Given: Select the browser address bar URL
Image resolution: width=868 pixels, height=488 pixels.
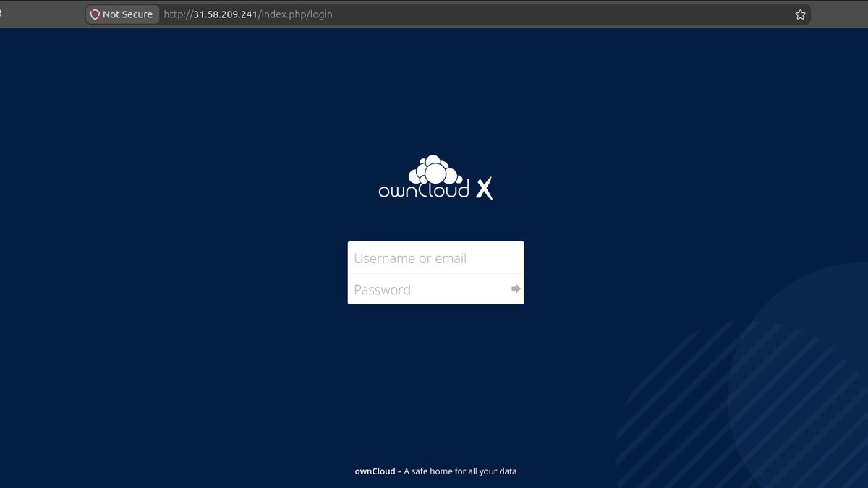Looking at the screenshot, I should click(248, 14).
